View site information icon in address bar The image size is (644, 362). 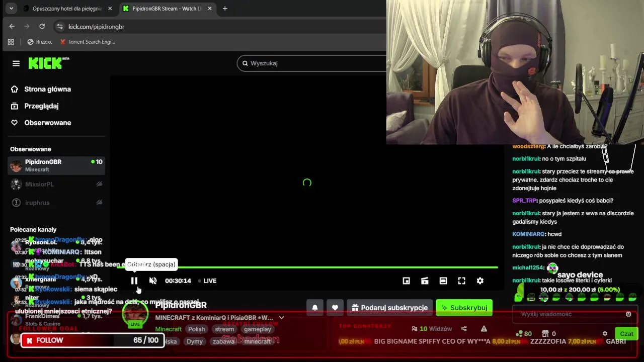click(x=60, y=27)
